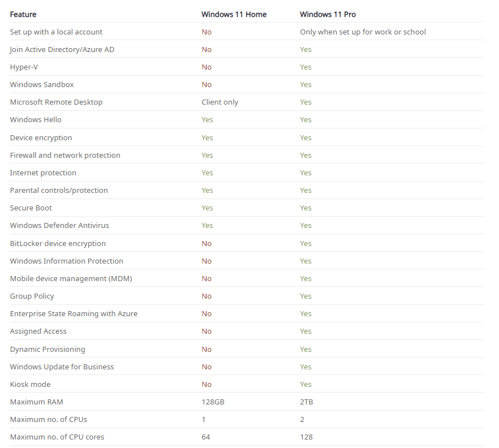Click 'Client only' in the Remote Desktop row

220,102
